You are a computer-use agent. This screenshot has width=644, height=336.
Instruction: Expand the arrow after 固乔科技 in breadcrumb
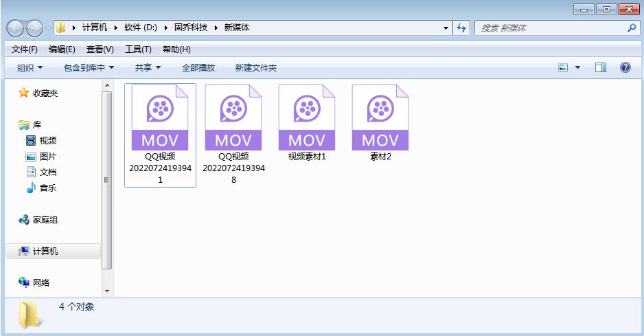(x=216, y=27)
